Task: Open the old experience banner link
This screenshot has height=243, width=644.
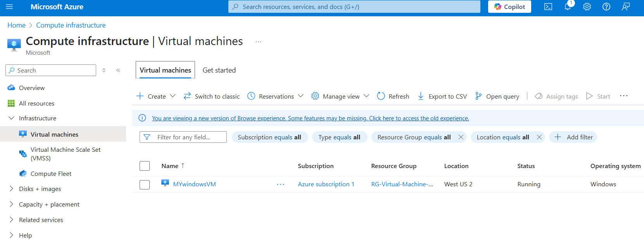Action: pyautogui.click(x=311, y=118)
